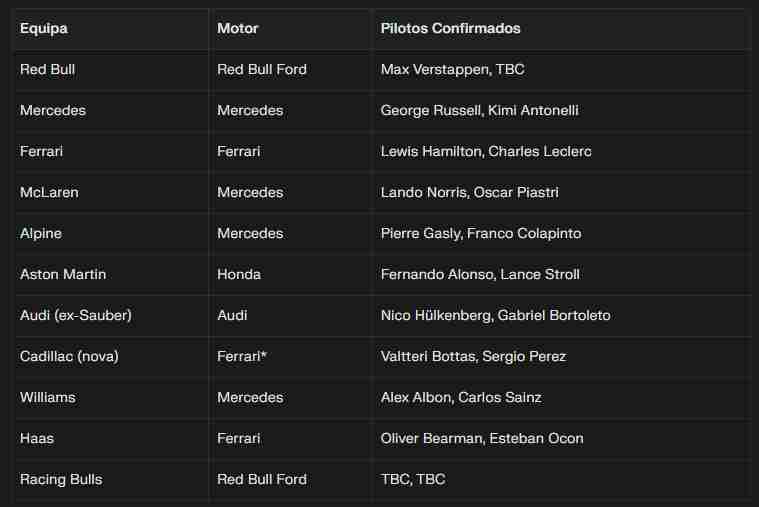The height and width of the screenshot is (507, 759).
Task: Click the Max Verstappen, TBC cell
Action: (452, 70)
